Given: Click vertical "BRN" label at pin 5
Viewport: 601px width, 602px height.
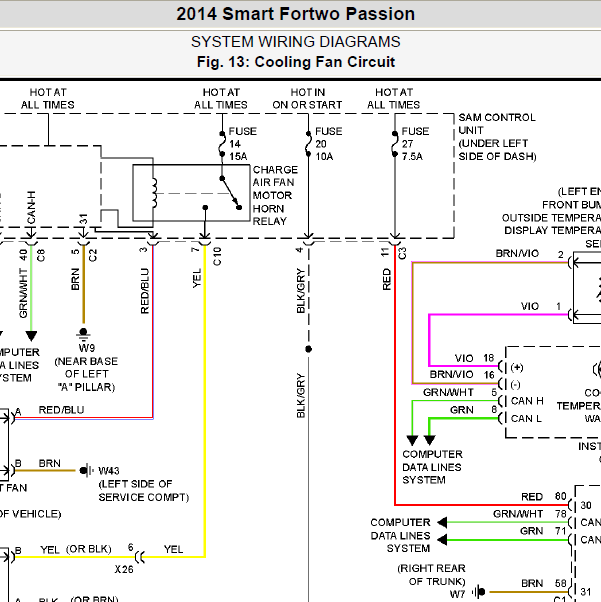Looking at the screenshot, I should [75, 279].
